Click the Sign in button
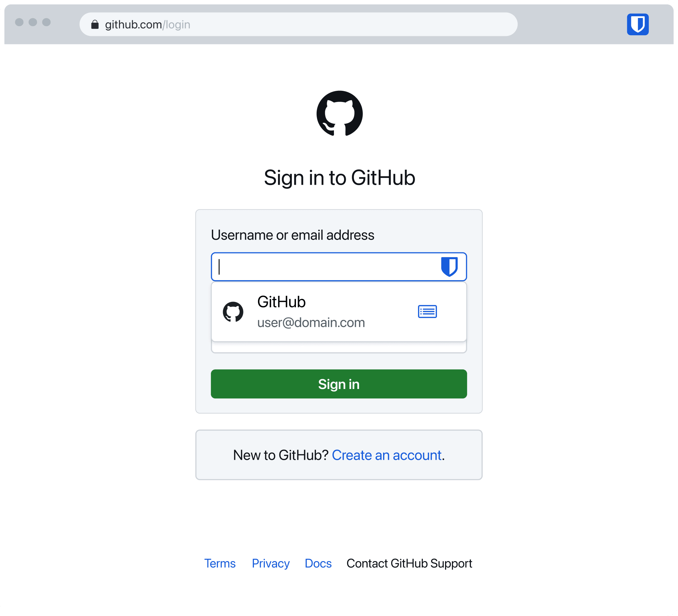The image size is (678, 616). coord(338,384)
